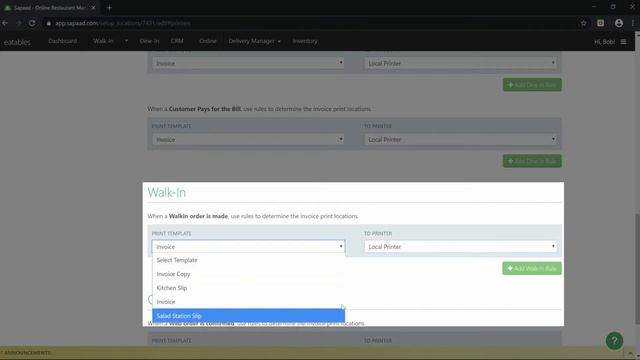640x360 pixels.
Task: Expand Delivery Manager menu
Action: [254, 41]
